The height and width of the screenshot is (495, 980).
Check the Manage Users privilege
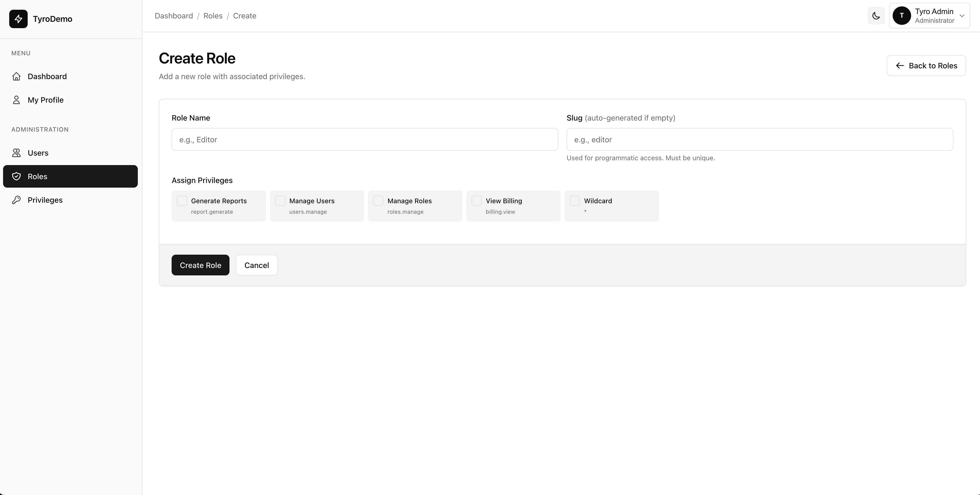[x=280, y=200]
